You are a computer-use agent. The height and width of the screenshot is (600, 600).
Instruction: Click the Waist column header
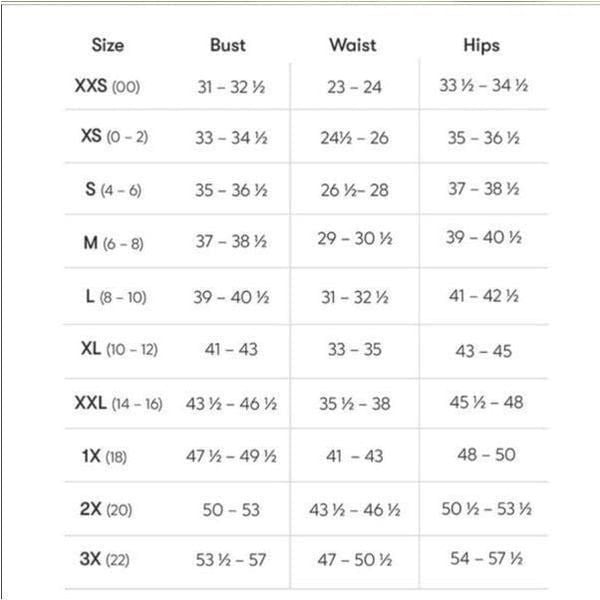[x=353, y=45]
